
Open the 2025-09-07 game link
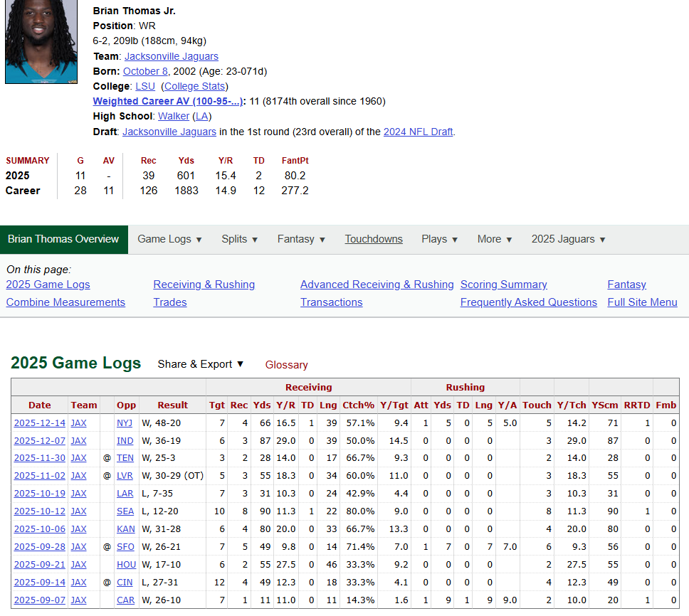40,600
